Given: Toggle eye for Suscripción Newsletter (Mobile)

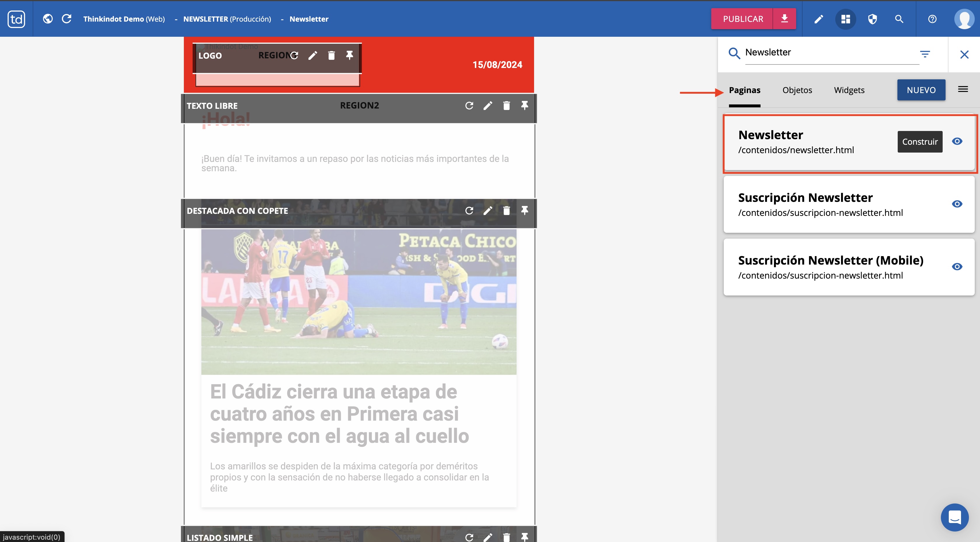Looking at the screenshot, I should pyautogui.click(x=957, y=267).
